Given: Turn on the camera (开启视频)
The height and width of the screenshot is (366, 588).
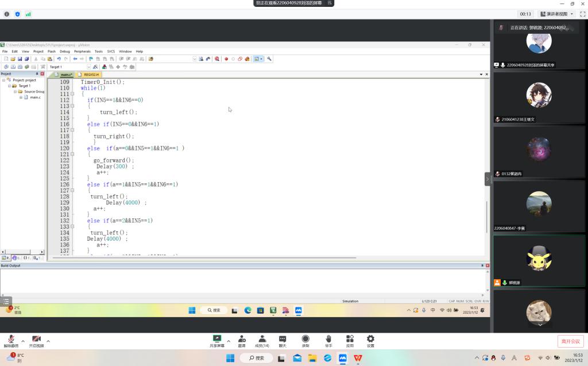Looking at the screenshot, I should pyautogui.click(x=36, y=340).
